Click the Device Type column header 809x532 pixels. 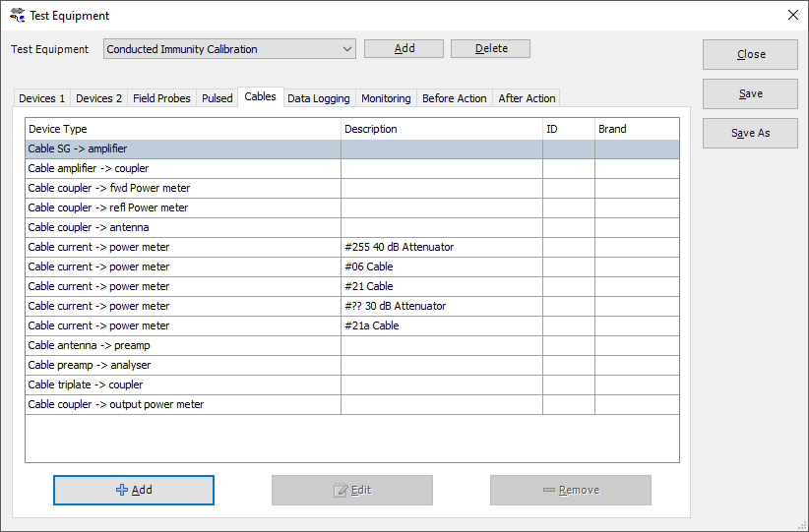click(183, 129)
